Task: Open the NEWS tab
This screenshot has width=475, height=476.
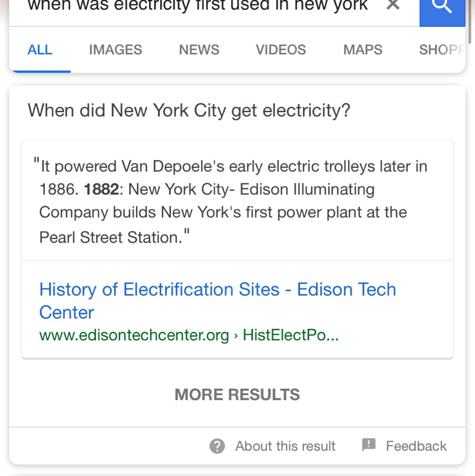Action: tap(199, 50)
